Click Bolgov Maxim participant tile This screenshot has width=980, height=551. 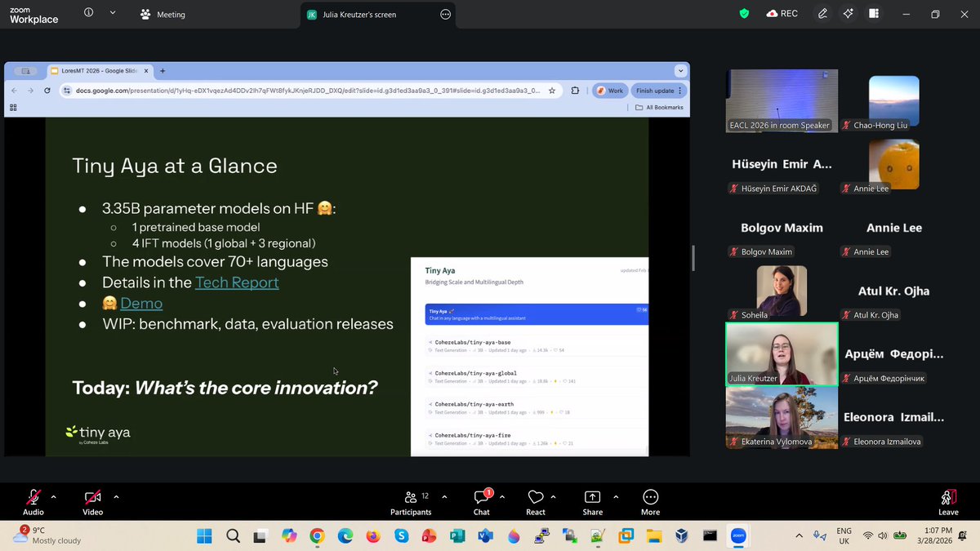click(782, 227)
